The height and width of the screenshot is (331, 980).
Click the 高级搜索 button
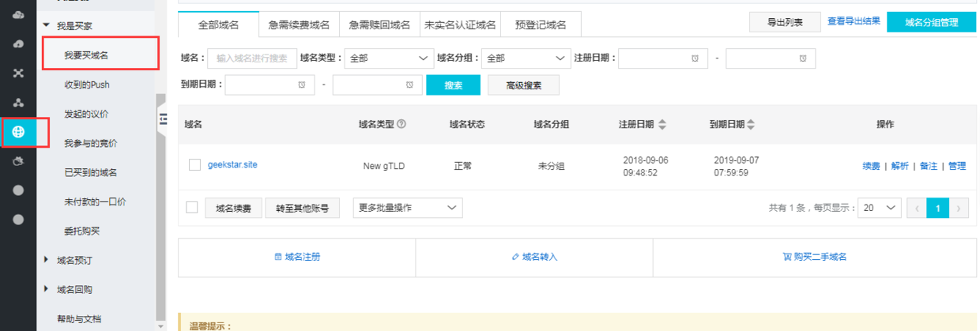(523, 85)
